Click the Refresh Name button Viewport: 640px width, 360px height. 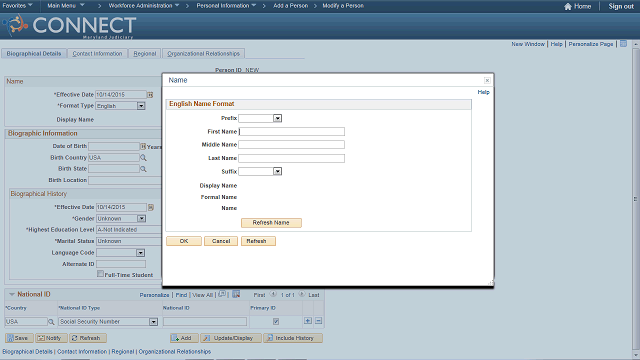point(271,223)
